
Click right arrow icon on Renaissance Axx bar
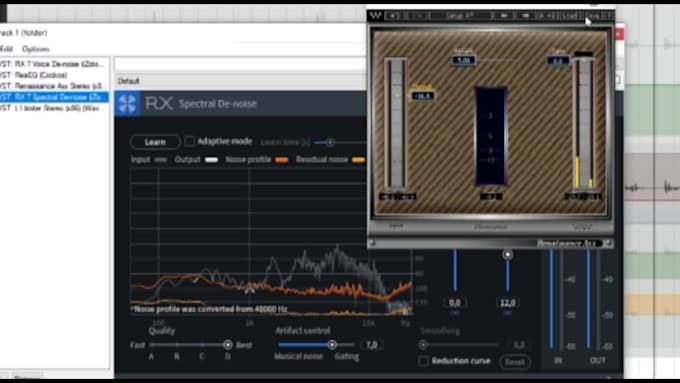pyautogui.click(x=608, y=243)
